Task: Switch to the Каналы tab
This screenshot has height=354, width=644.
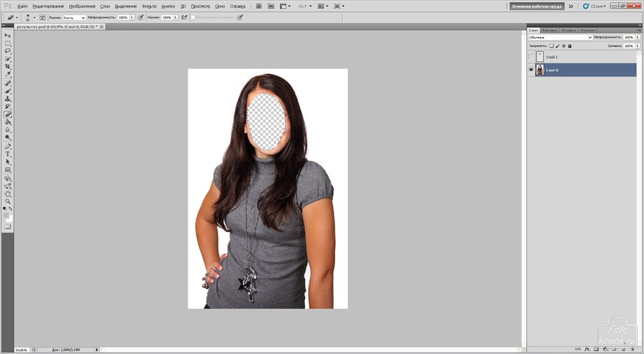Action: pyautogui.click(x=588, y=30)
